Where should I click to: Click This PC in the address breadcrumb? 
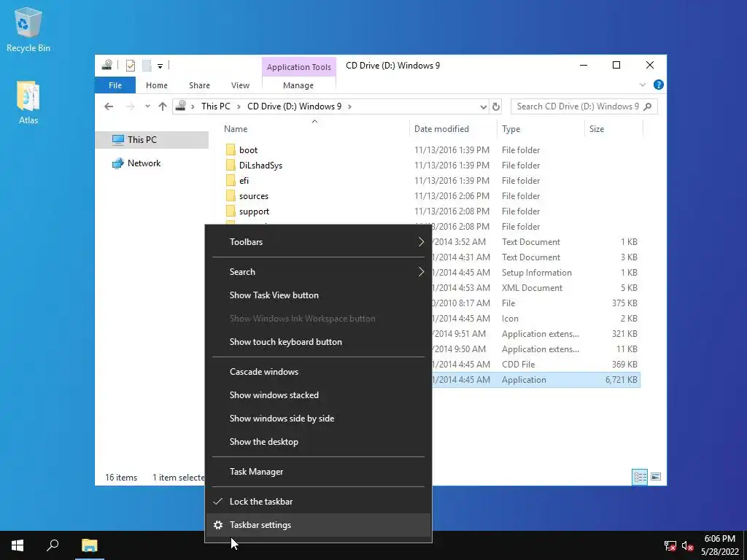pyautogui.click(x=215, y=106)
